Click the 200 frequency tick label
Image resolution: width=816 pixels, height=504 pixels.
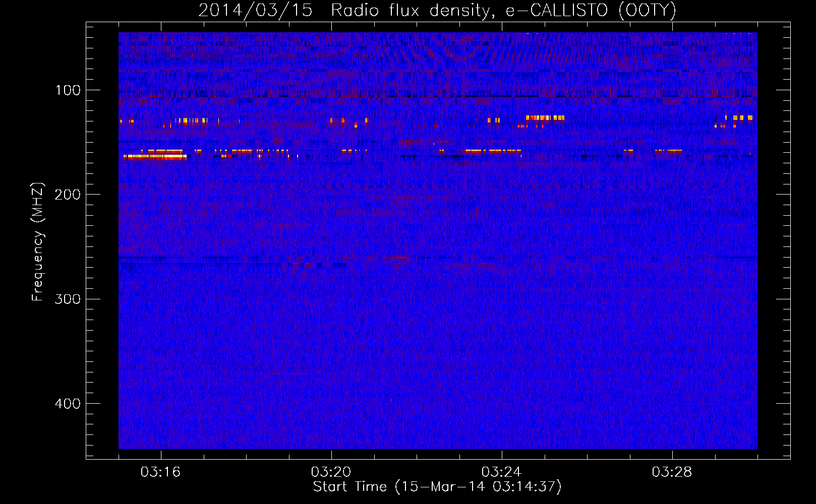coord(68,195)
